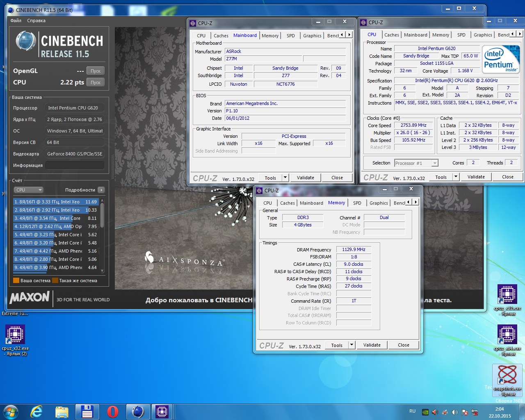
Task: Show more tabs right arrow in CPU window
Action: (520, 34)
